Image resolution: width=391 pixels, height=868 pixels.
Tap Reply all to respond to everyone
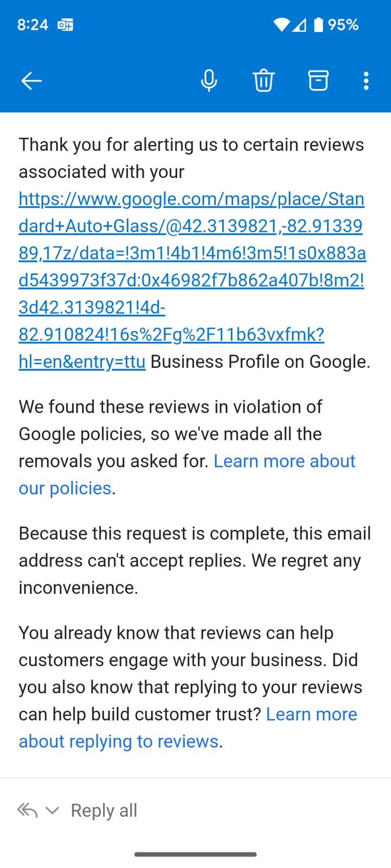click(x=104, y=810)
